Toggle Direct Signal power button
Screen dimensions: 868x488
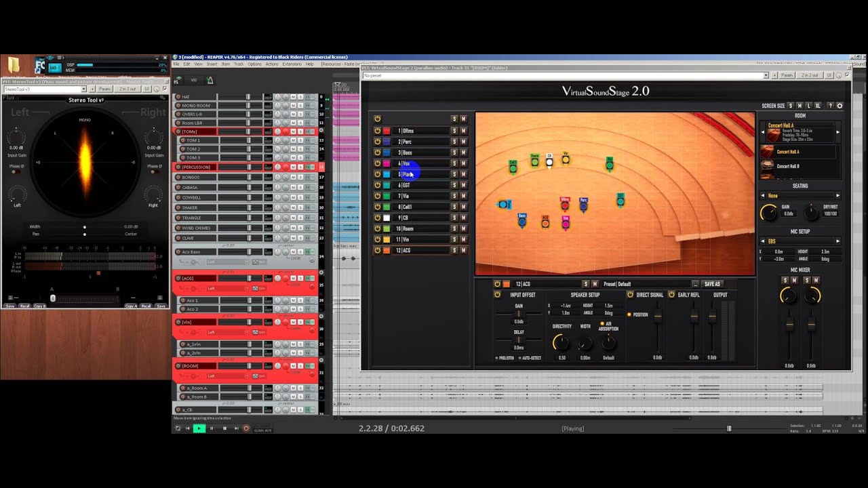[630, 295]
